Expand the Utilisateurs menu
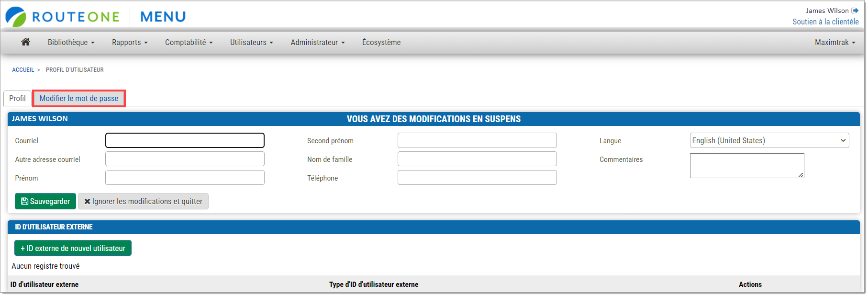 [x=251, y=42]
